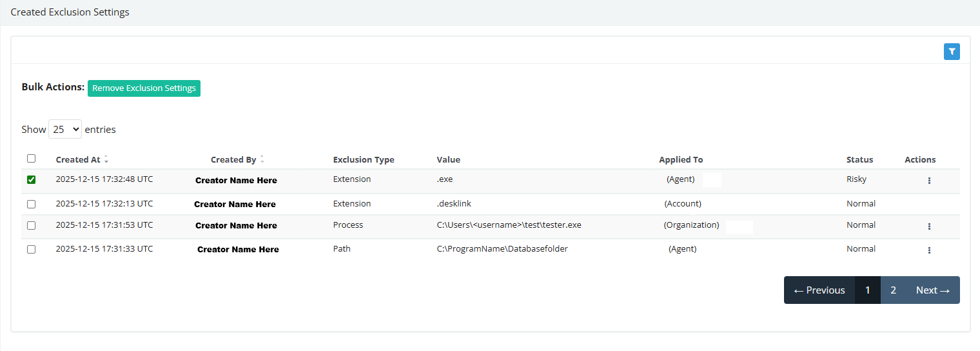Go to the Next page

coord(932,290)
